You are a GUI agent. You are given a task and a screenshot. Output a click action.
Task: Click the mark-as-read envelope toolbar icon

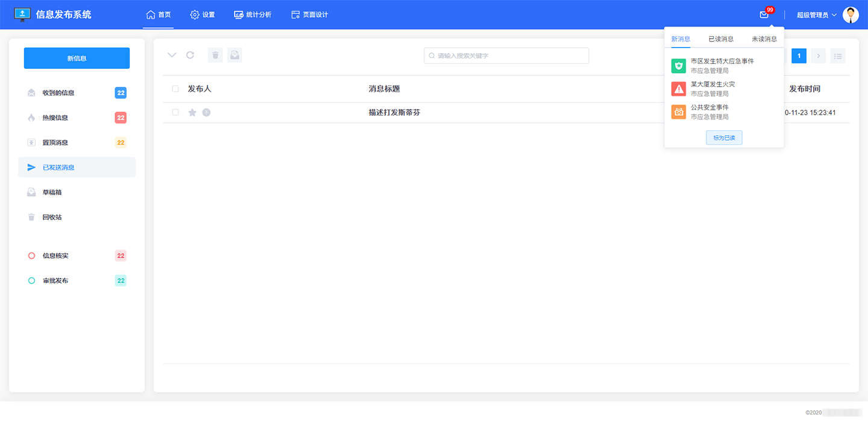tap(234, 55)
